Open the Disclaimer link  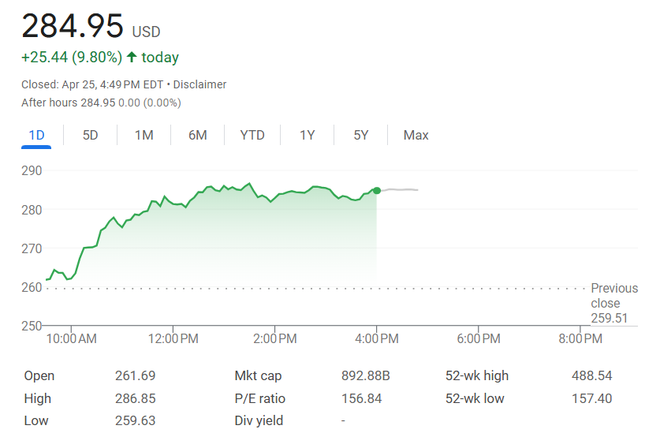(x=200, y=85)
